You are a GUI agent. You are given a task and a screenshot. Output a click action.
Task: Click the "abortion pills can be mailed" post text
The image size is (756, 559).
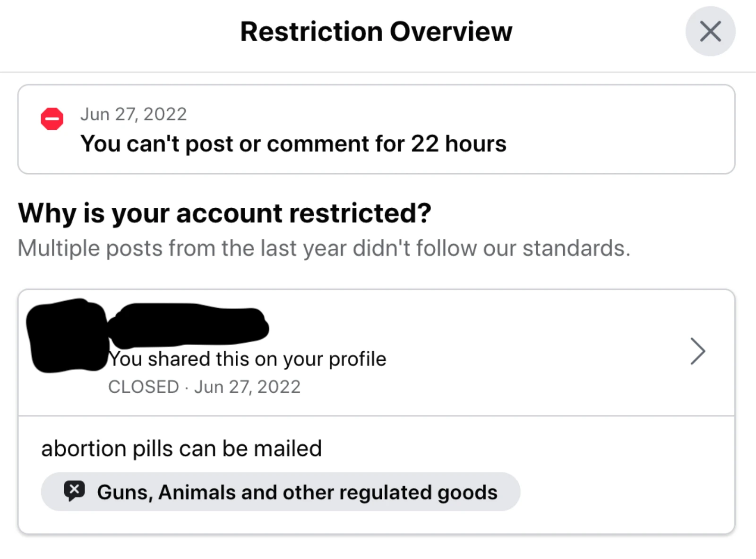click(181, 449)
